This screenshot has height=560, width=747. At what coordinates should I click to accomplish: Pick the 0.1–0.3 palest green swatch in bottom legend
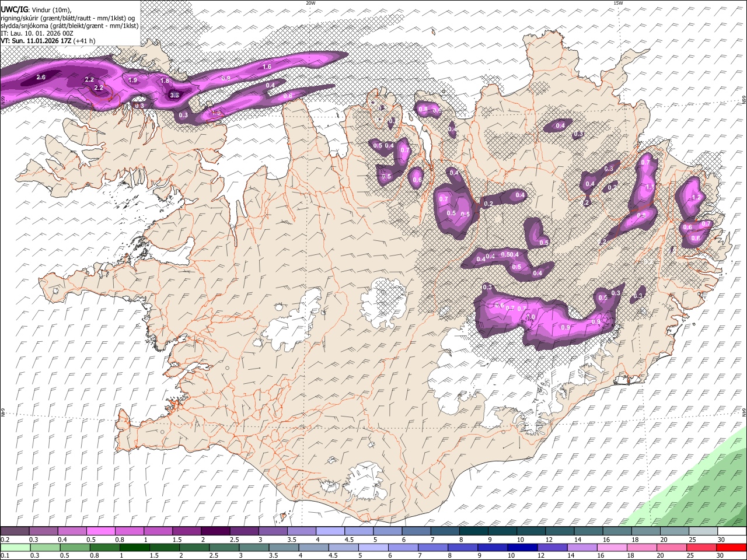click(x=15, y=547)
